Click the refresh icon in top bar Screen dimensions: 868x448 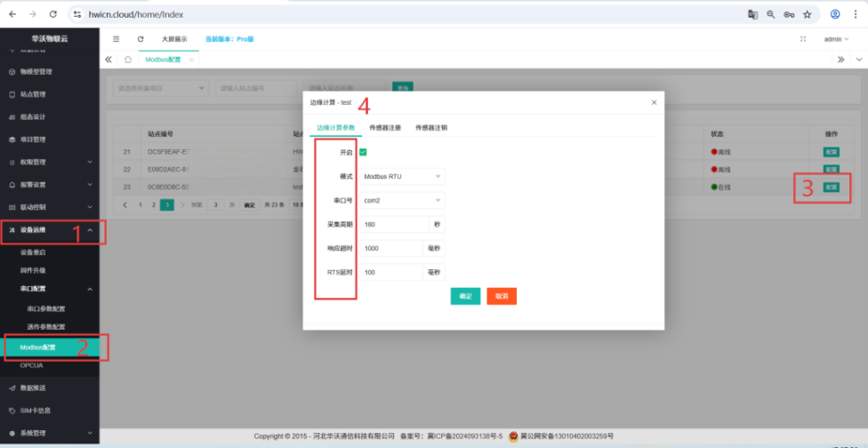(x=141, y=39)
